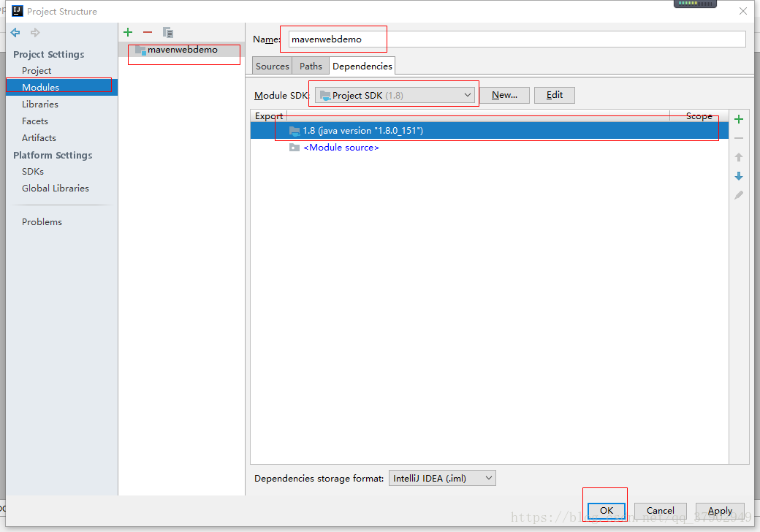Viewport: 760px width, 532px height.
Task: Open Dependencies storage format dropdown
Action: 442,478
